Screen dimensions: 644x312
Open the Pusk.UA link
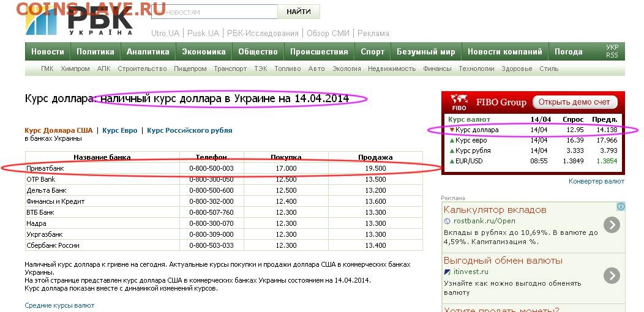coord(203,33)
